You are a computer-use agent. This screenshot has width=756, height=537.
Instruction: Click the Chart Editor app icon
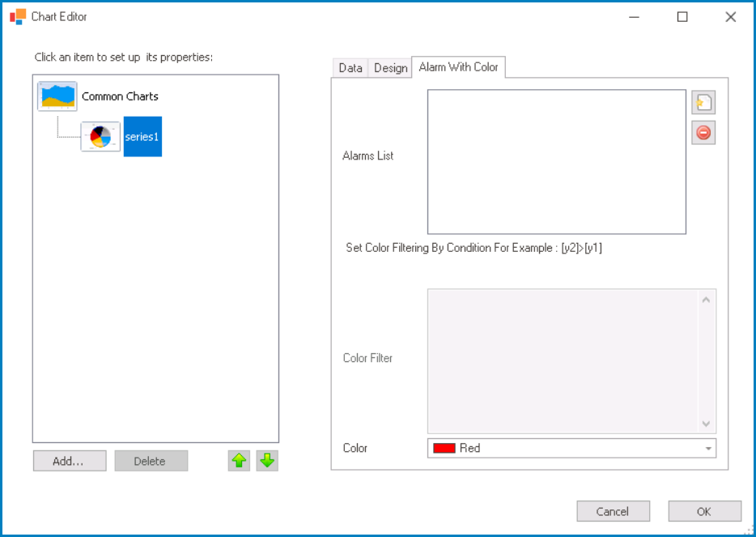[x=18, y=16]
